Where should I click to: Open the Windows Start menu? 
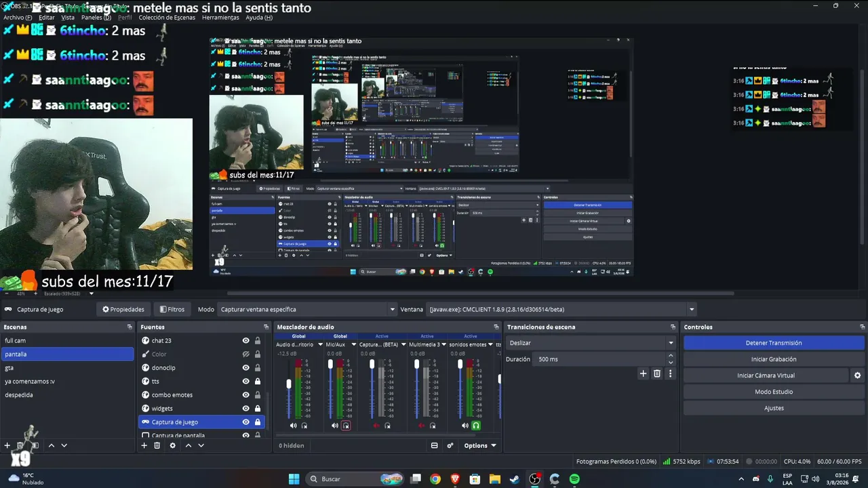click(x=294, y=479)
